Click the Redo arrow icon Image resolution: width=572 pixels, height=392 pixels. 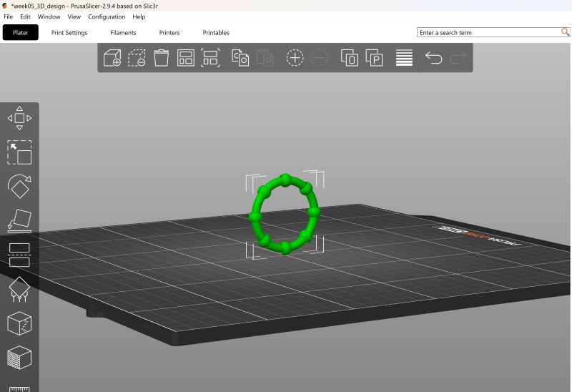coord(458,58)
